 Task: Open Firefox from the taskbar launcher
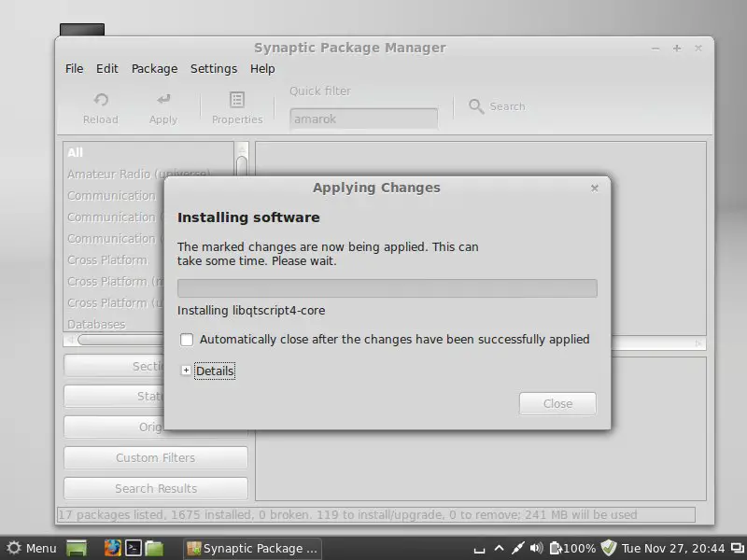[112, 548]
